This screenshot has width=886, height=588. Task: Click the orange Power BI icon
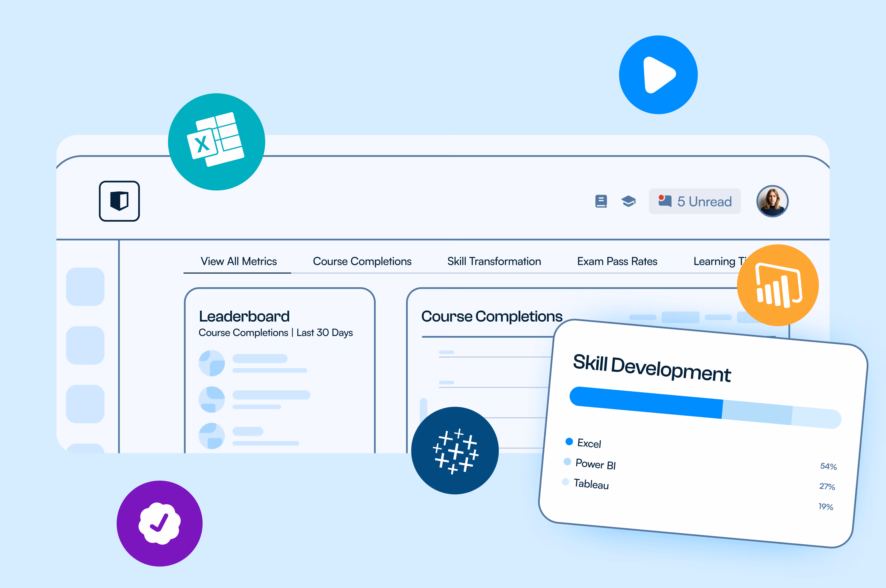pos(778,285)
